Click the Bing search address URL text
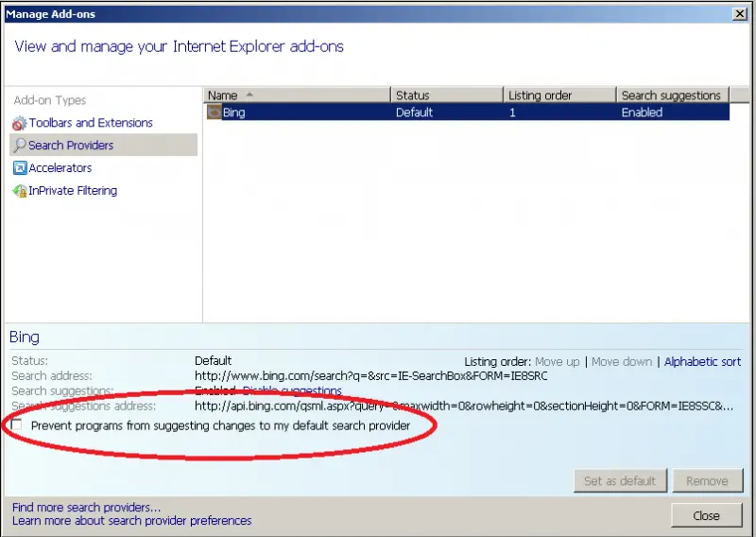Screen dimensions: 756x537 point(371,375)
